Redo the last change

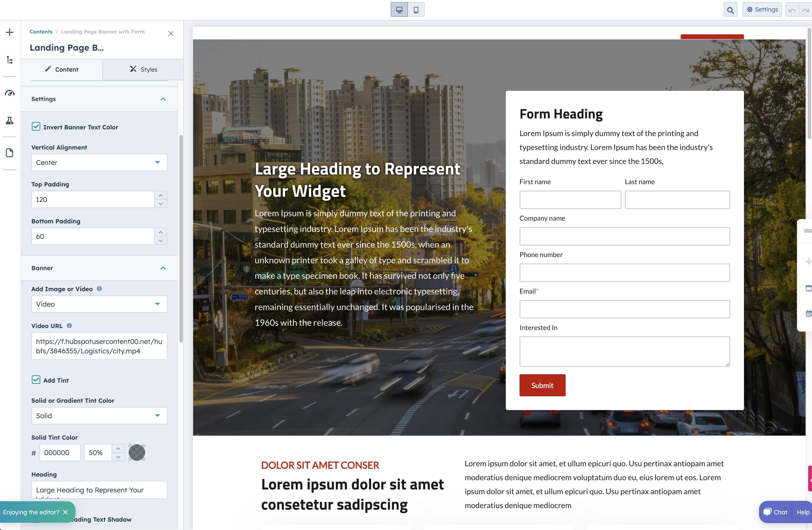coord(806,10)
